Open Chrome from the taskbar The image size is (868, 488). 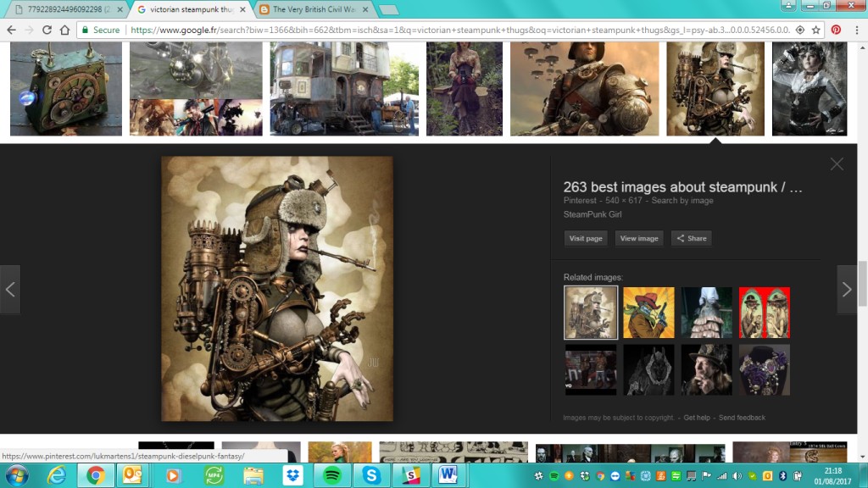95,475
